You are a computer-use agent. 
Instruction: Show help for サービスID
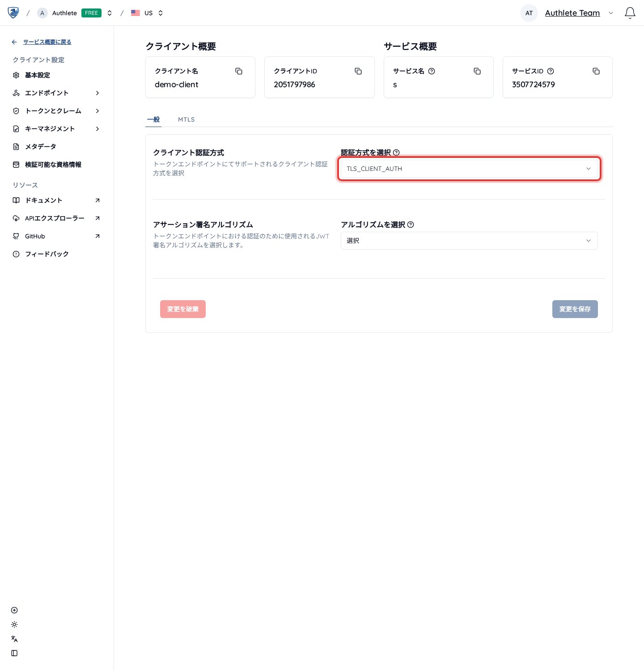coord(551,71)
